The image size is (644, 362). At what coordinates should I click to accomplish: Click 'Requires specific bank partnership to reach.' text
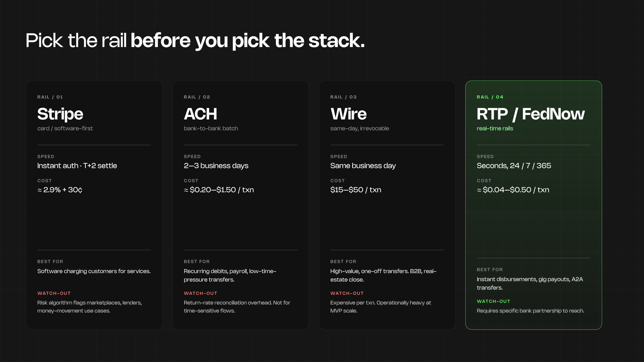530,311
